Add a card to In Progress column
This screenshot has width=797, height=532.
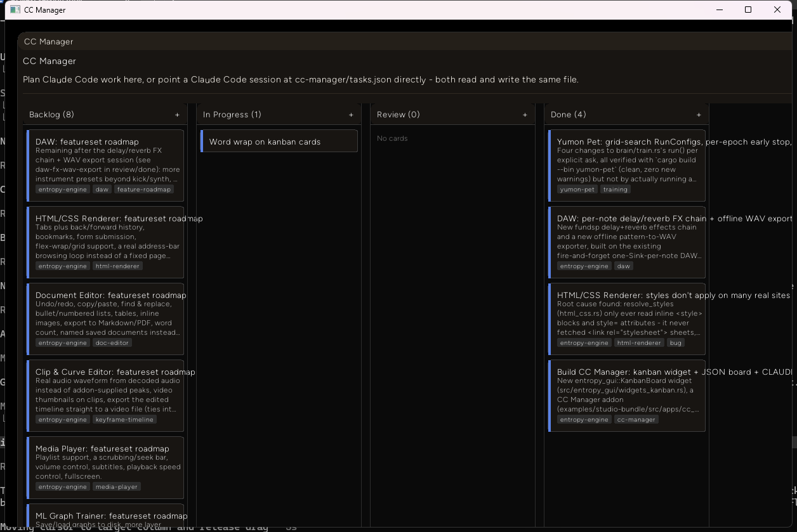click(351, 115)
